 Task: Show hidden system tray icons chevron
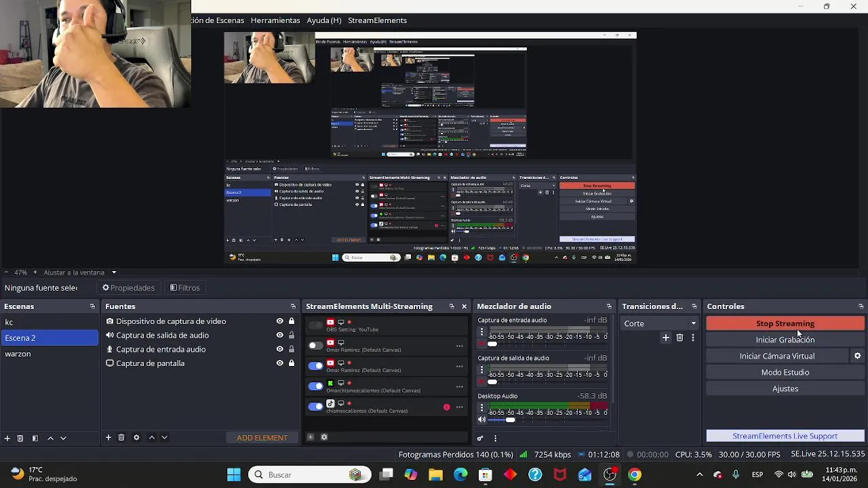click(700, 474)
